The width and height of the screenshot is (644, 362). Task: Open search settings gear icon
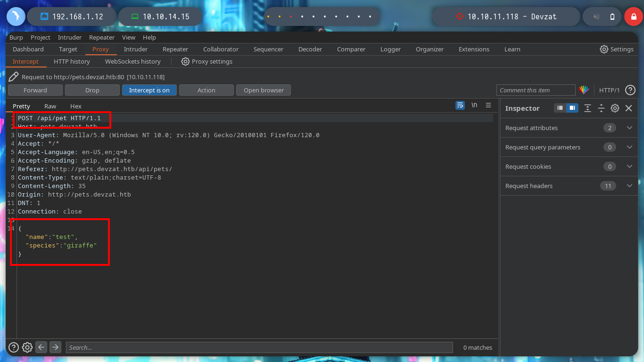[x=27, y=347]
